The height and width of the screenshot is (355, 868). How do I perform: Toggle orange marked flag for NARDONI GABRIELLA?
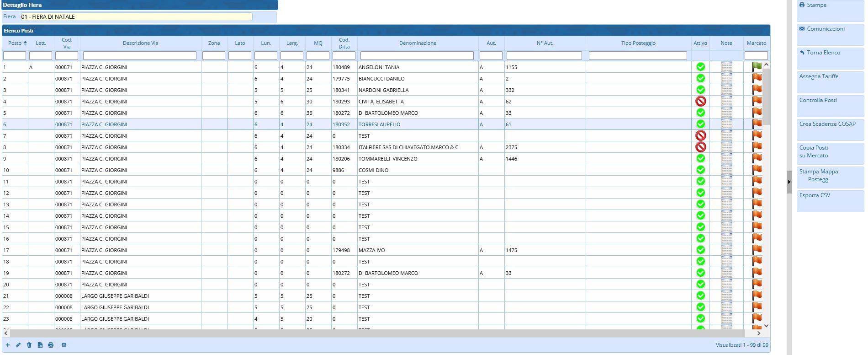pyautogui.click(x=757, y=90)
